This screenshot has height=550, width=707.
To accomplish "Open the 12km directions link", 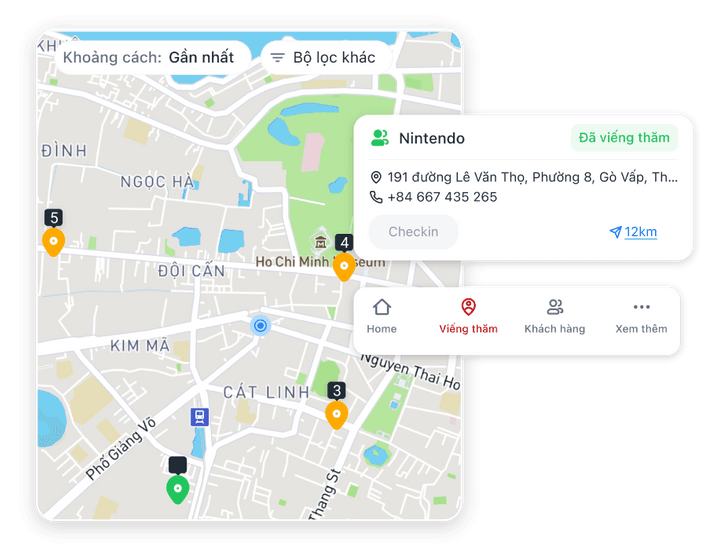I will pyautogui.click(x=634, y=232).
